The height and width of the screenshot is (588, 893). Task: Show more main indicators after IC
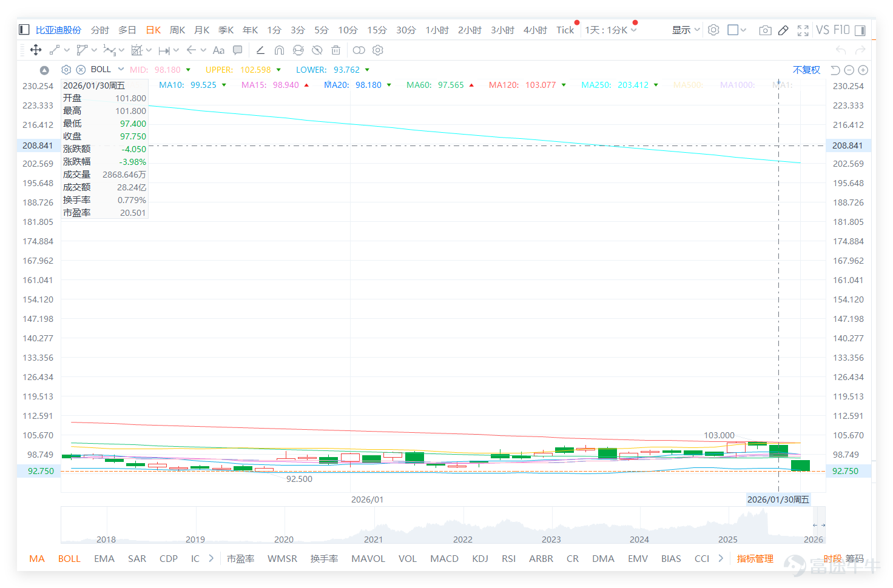point(211,558)
